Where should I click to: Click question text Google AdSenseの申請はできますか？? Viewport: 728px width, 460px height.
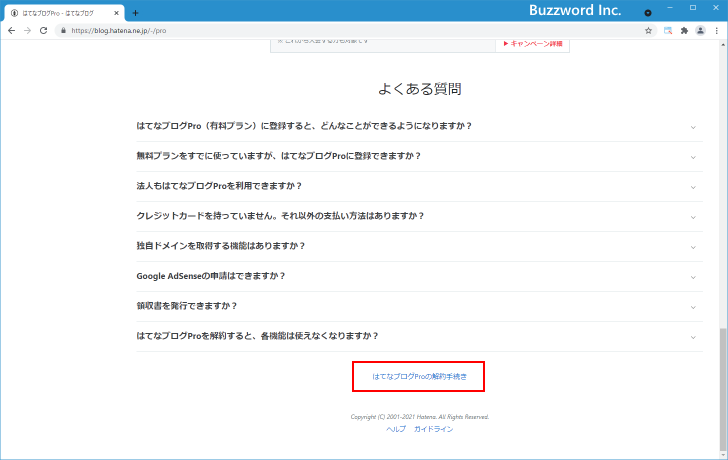coord(211,276)
